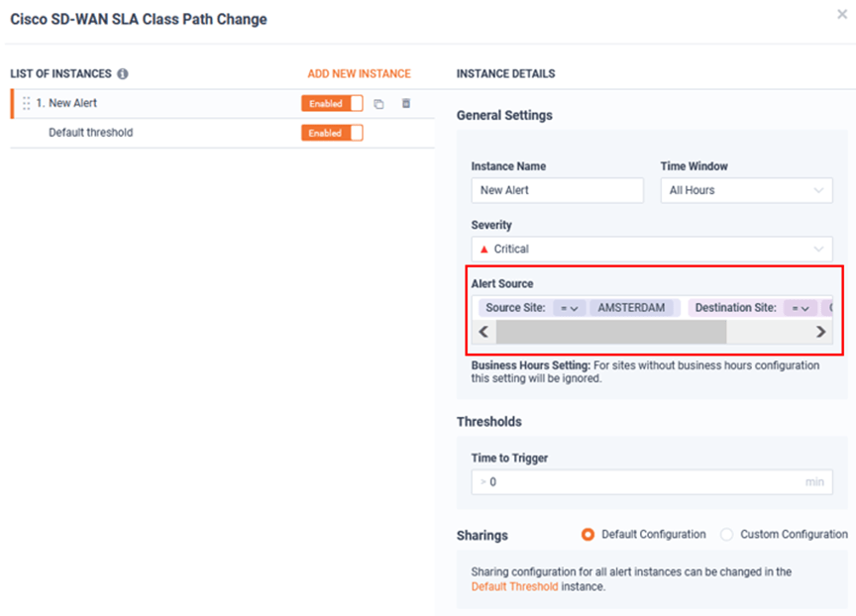Image resolution: width=856 pixels, height=616 pixels.
Task: Click the Alert Source scrollbar left arrow
Action: 483,332
